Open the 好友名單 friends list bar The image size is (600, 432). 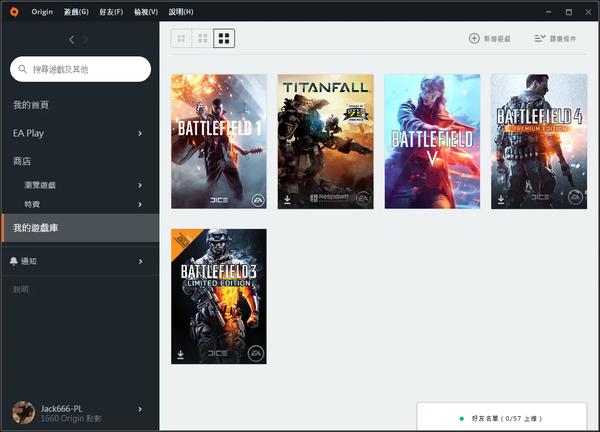pyautogui.click(x=502, y=417)
